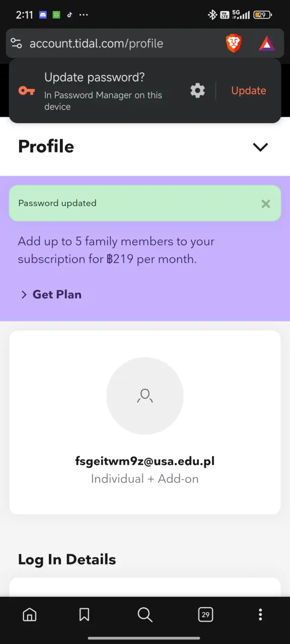290x644 pixels.
Task: Open site settings icon beside URL
Action: coord(17,43)
